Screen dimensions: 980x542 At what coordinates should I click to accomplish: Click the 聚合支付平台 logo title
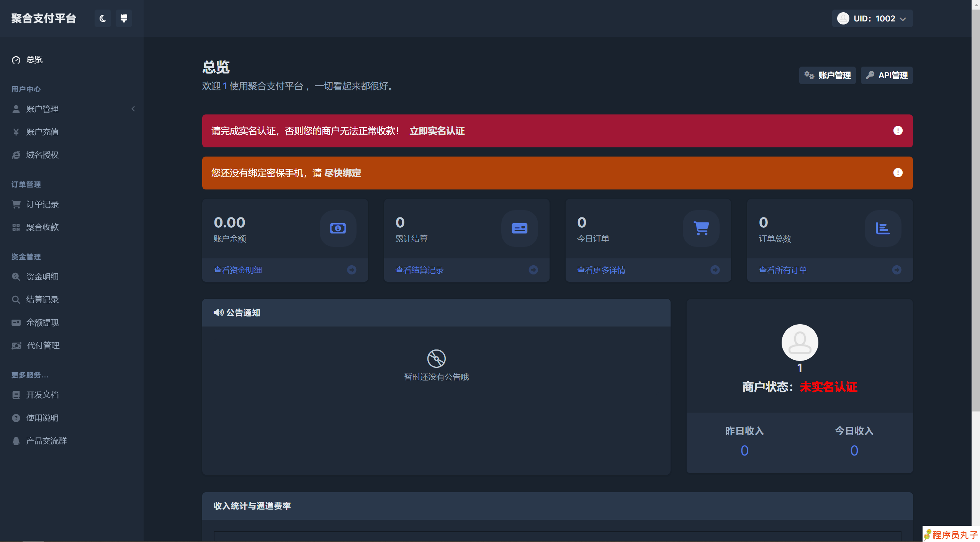pyautogui.click(x=44, y=18)
